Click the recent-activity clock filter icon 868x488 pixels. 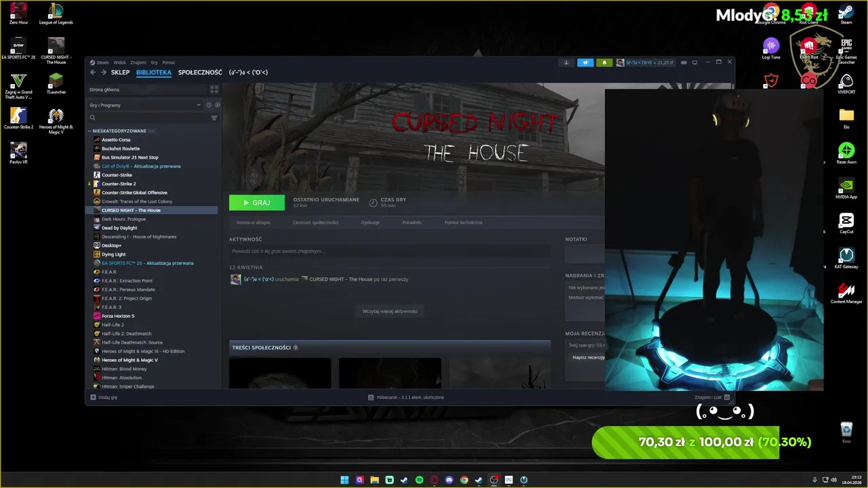[x=209, y=105]
